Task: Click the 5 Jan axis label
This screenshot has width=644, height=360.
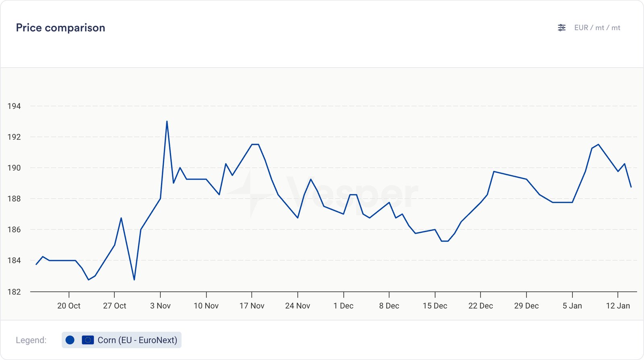Action: click(x=572, y=306)
